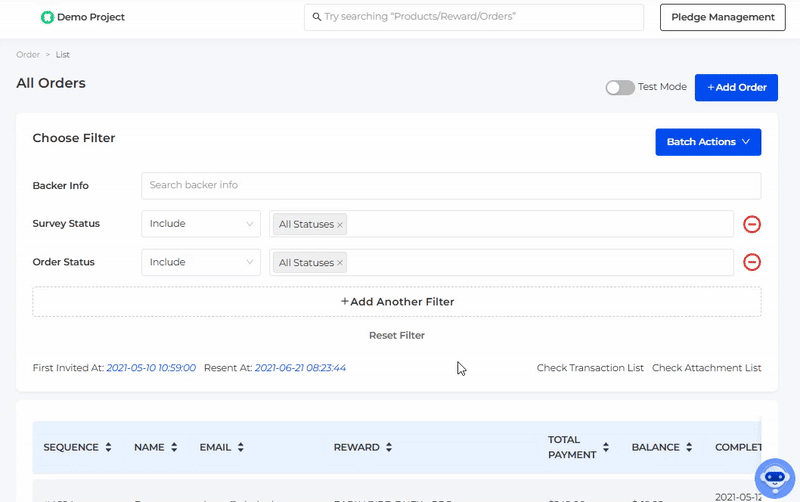Click the Add Order button
800x502 pixels.
tap(736, 87)
